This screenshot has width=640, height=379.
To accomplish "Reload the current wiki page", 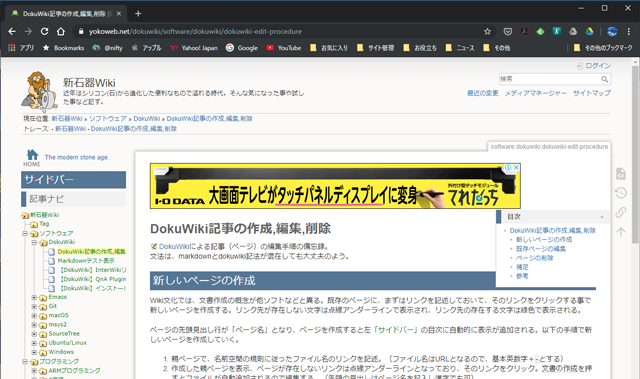I will [44, 31].
